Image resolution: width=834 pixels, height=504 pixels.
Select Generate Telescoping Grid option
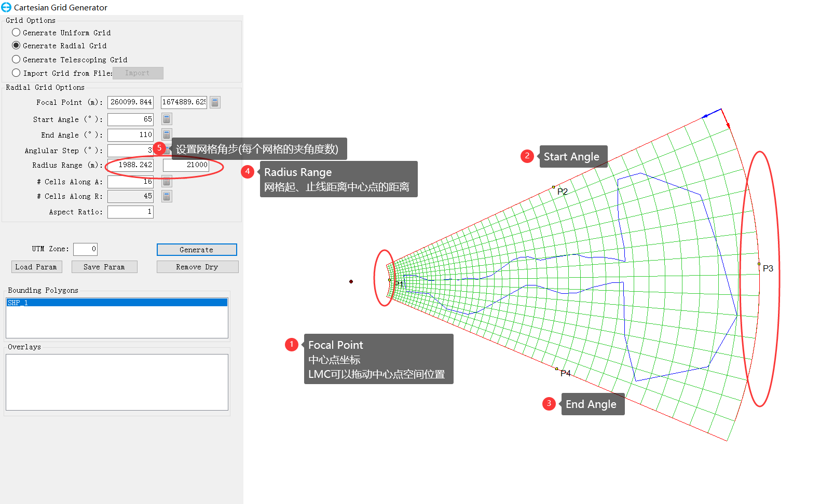[16, 59]
